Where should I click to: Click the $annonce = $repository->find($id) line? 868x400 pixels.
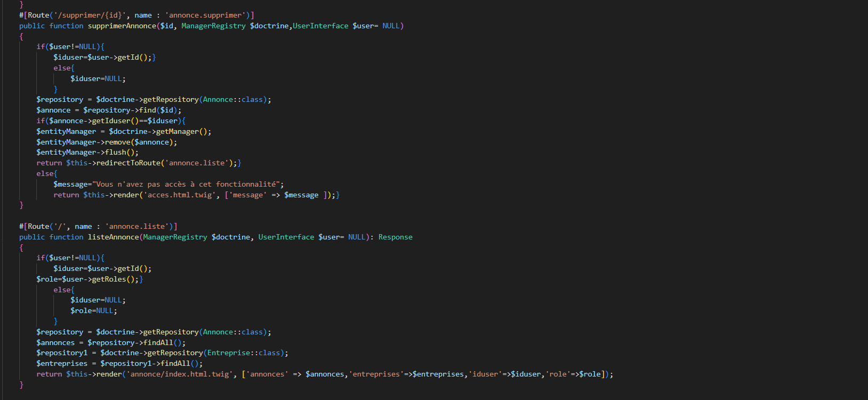click(109, 110)
